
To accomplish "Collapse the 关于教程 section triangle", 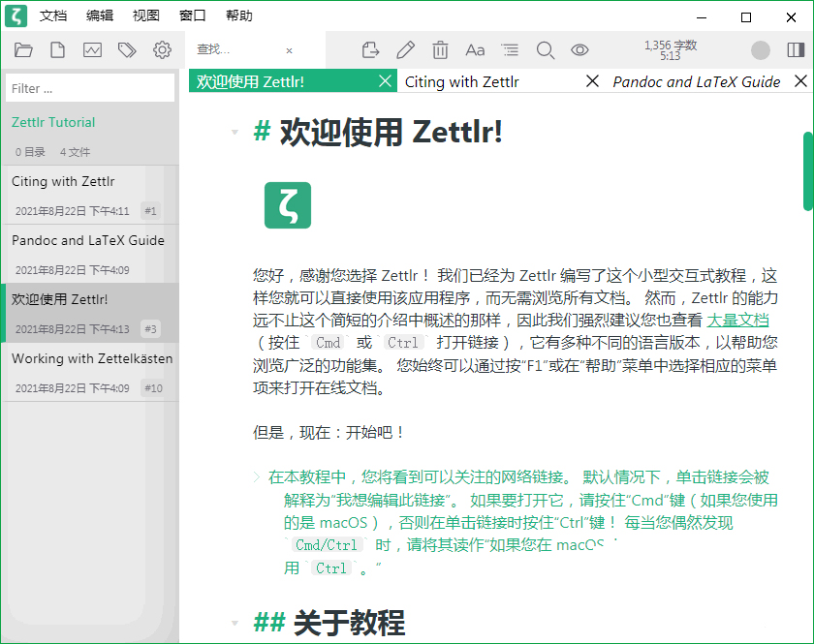I will point(235,623).
